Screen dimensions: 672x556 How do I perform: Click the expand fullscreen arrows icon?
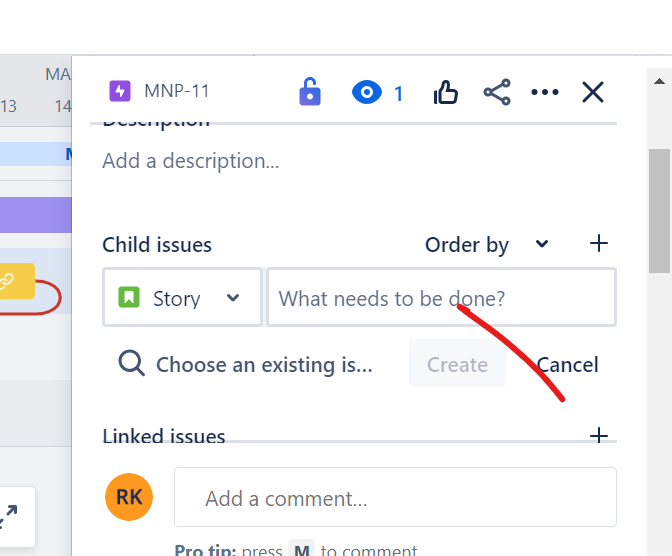(9, 514)
